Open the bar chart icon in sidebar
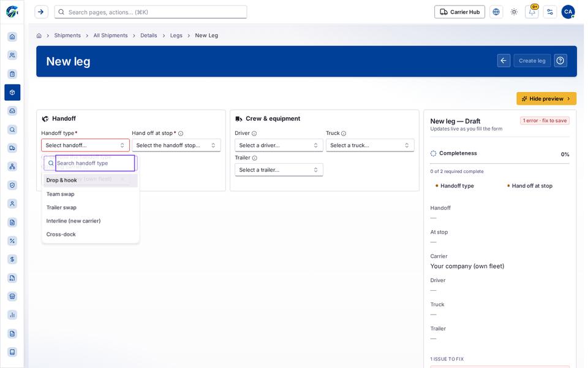The height and width of the screenshot is (368, 588). tap(12, 315)
